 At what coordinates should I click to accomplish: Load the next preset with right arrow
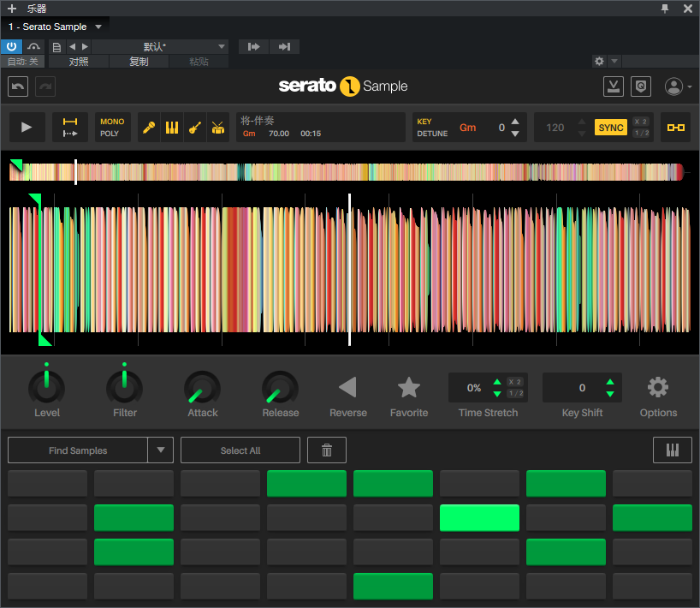tap(85, 46)
